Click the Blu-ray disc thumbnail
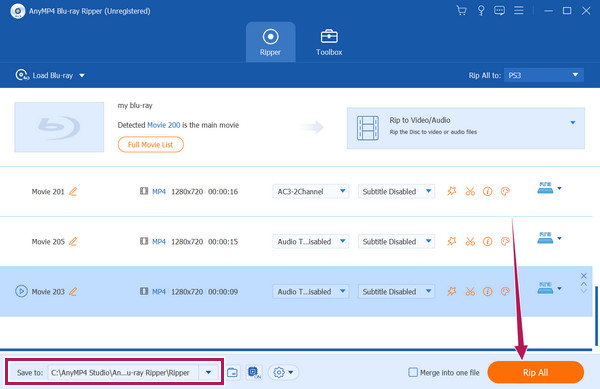600x389 pixels. [59, 127]
